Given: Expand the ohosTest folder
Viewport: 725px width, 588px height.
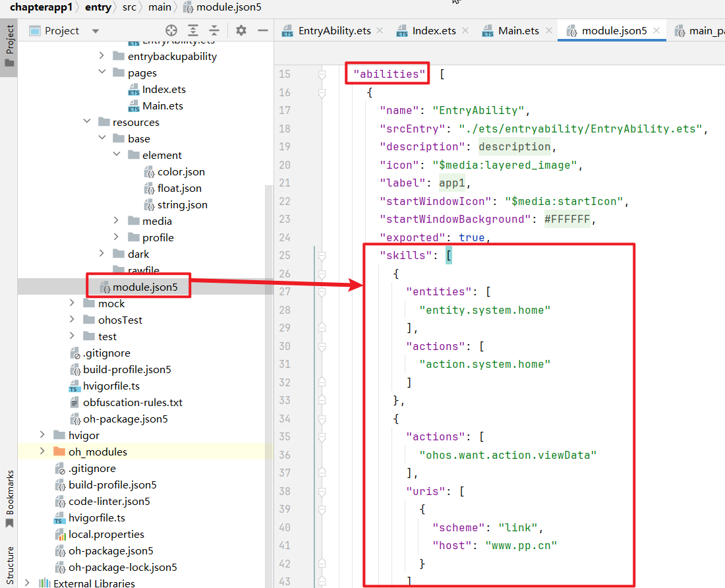Looking at the screenshot, I should point(72,319).
